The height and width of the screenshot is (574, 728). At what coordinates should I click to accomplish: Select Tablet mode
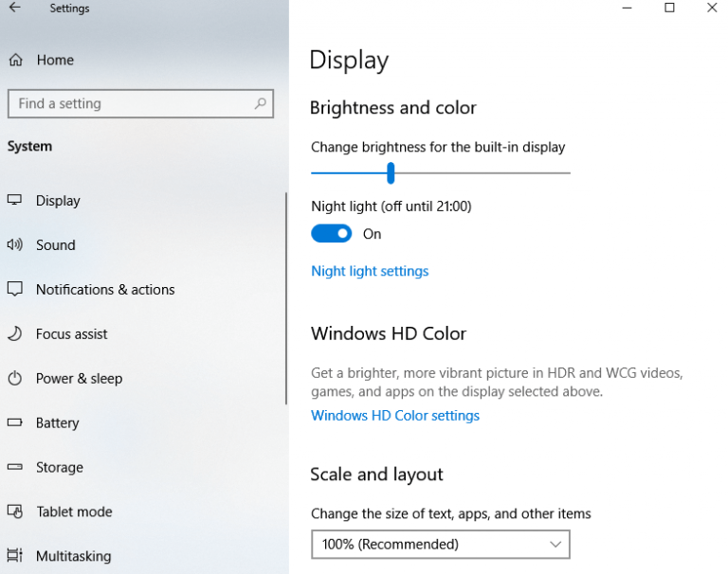pos(74,511)
